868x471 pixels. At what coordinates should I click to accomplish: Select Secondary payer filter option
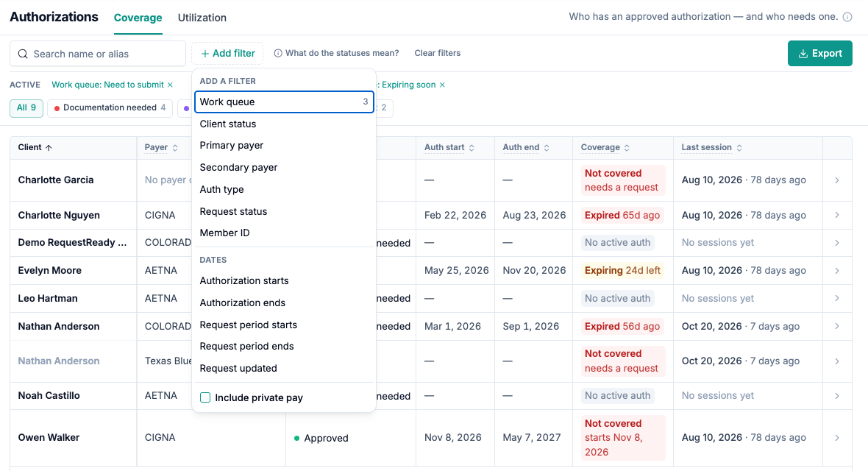(x=284, y=167)
